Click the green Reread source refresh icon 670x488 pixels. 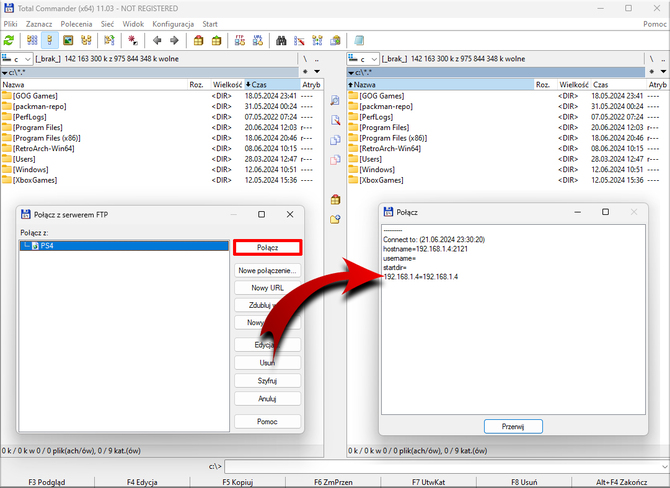pos(9,41)
